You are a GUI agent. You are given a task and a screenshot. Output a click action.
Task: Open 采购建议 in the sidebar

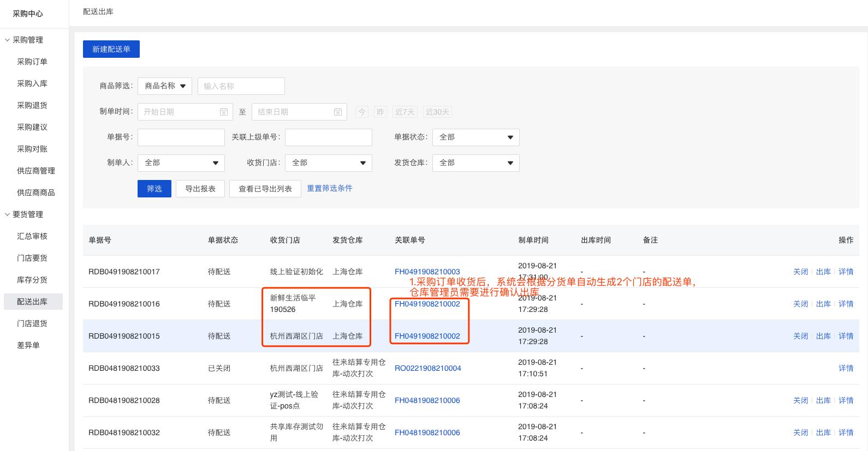click(x=32, y=127)
